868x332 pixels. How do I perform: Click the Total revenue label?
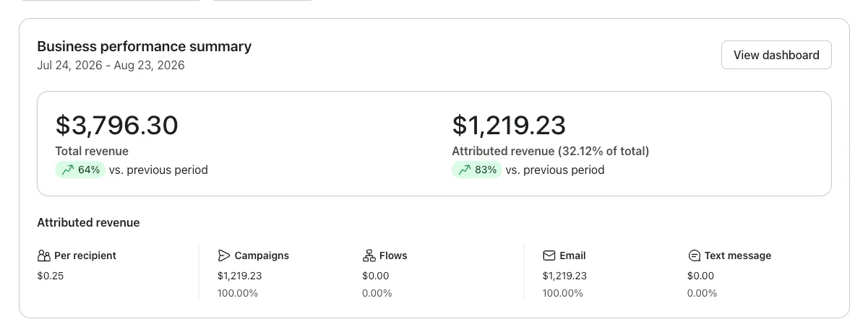[92, 152]
